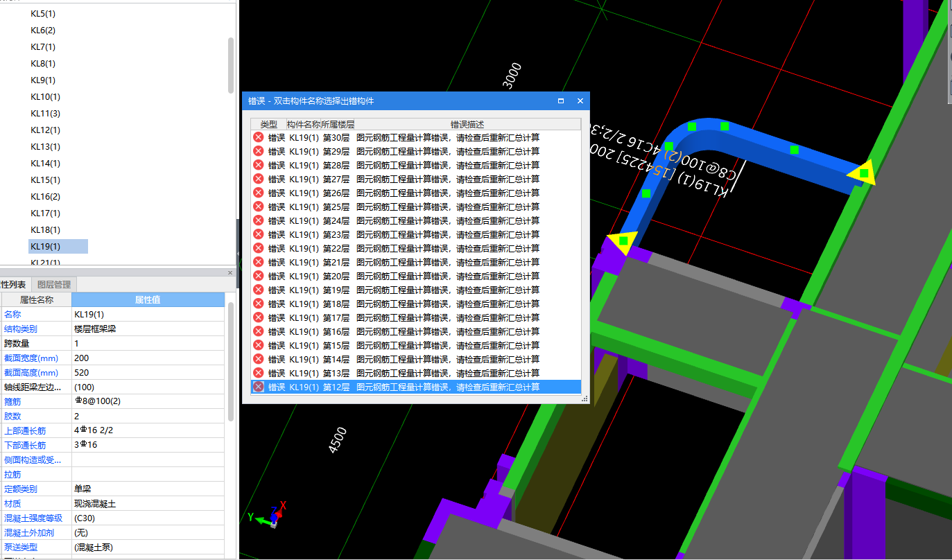Click the yellow triangle endpoint at beam's lower-left end
The width and height of the screenshot is (952, 560).
click(x=623, y=241)
